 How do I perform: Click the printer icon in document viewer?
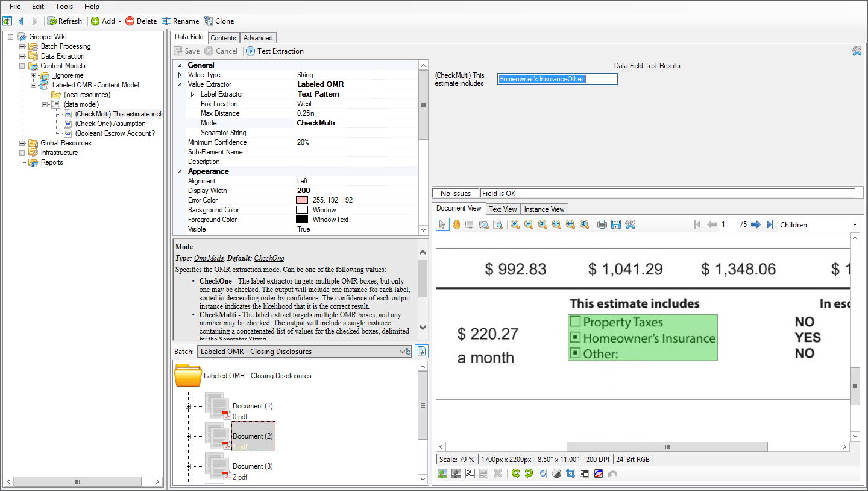(602, 224)
